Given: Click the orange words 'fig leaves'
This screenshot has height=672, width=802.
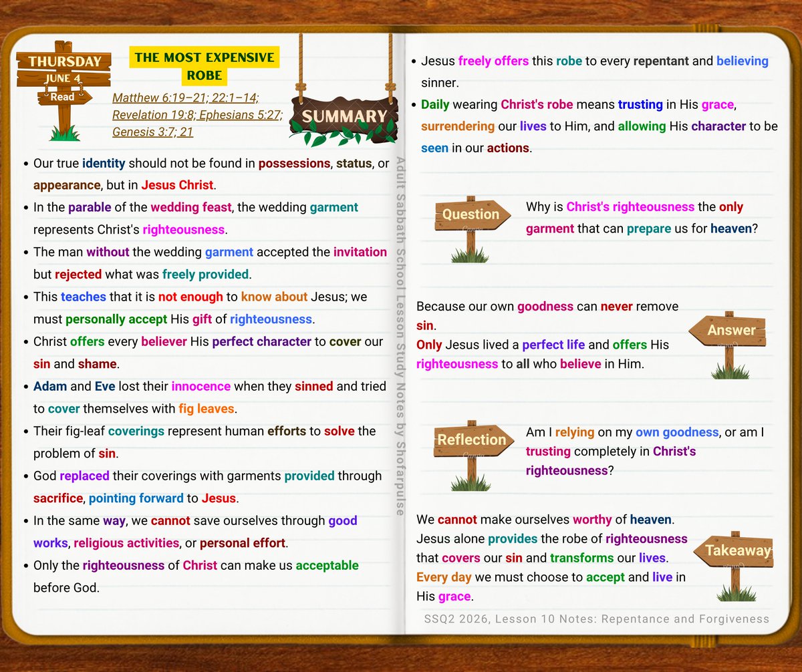Looking at the screenshot, I should click(x=207, y=408).
